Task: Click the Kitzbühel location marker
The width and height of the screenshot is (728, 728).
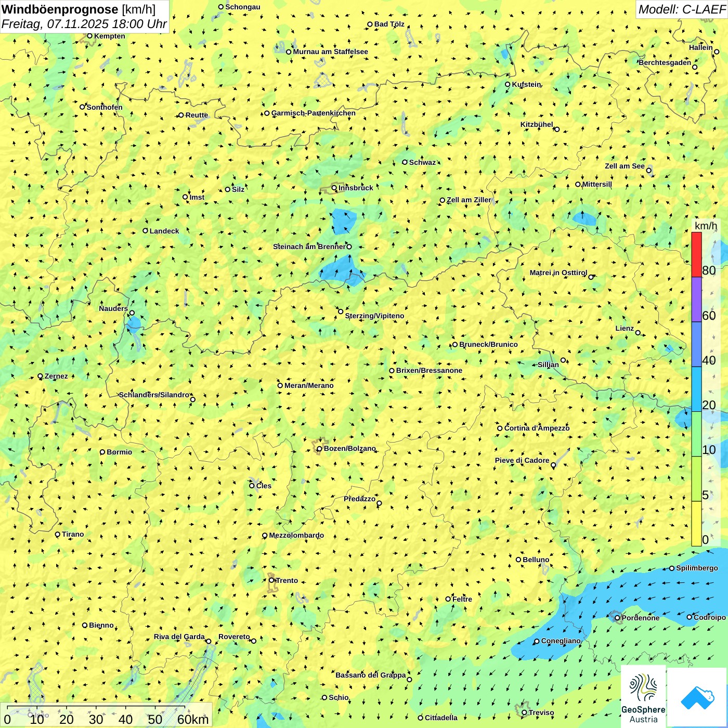Action: (x=557, y=129)
